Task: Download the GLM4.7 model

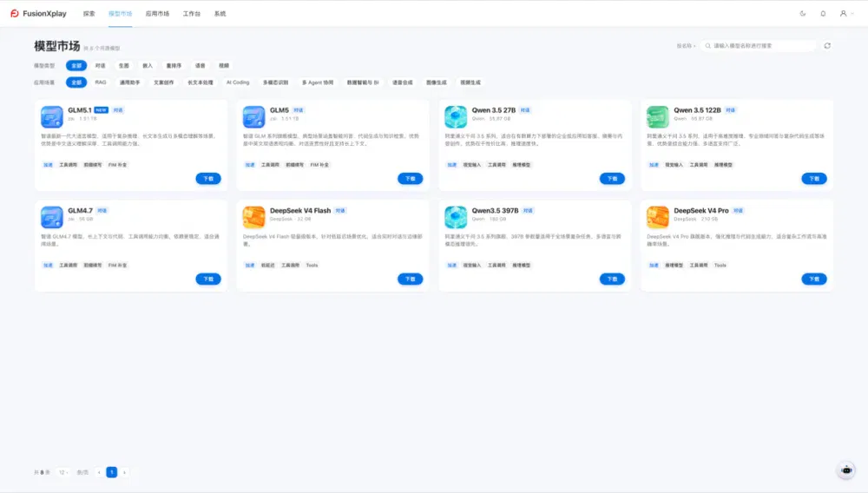Action: click(x=208, y=279)
